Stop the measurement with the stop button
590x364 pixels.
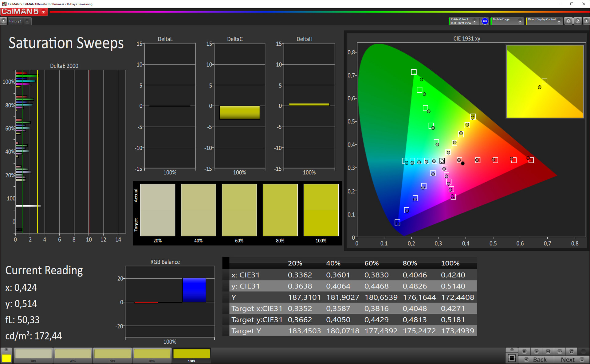[525, 351]
